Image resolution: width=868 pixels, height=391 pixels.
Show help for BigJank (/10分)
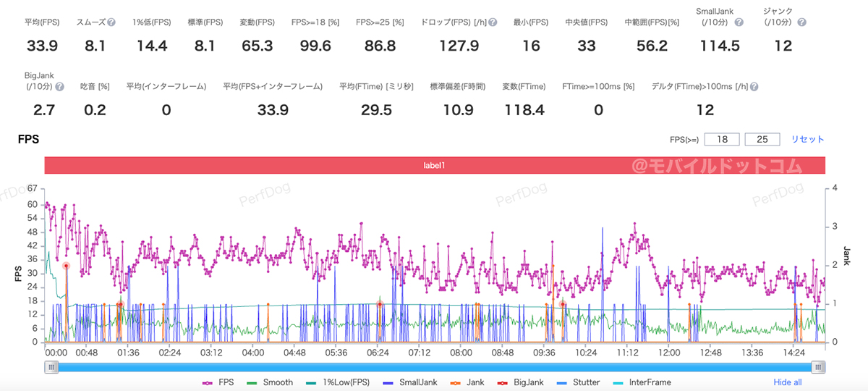click(60, 87)
